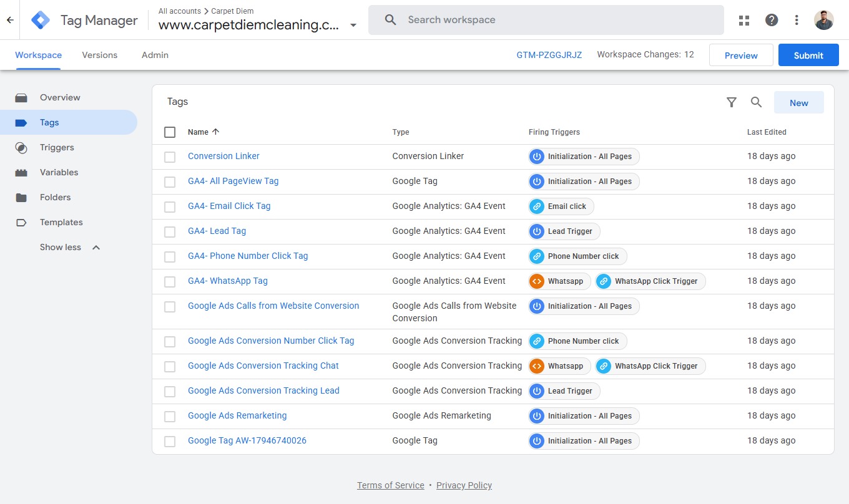Open the container selector dropdown arrow
This screenshot has width=849, height=504.
353,26
